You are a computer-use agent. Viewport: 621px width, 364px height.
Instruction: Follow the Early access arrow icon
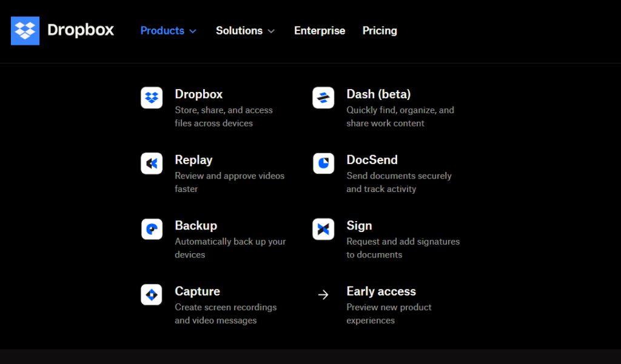tap(323, 295)
